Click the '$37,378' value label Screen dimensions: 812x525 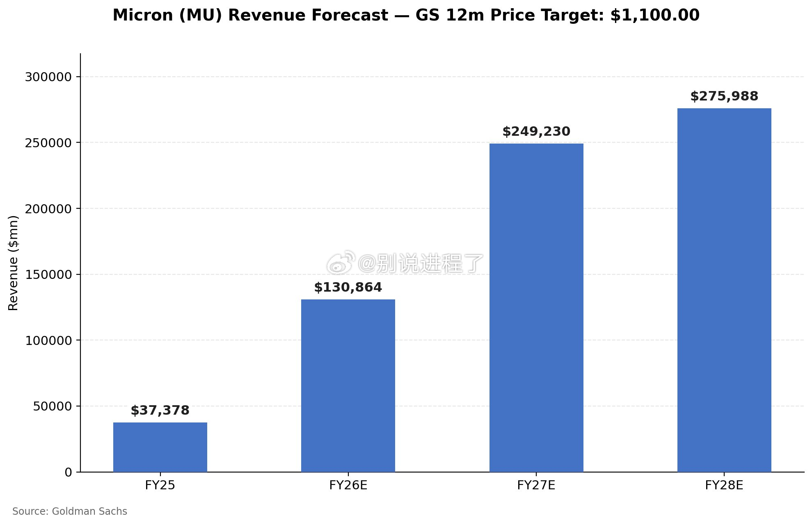click(x=160, y=411)
